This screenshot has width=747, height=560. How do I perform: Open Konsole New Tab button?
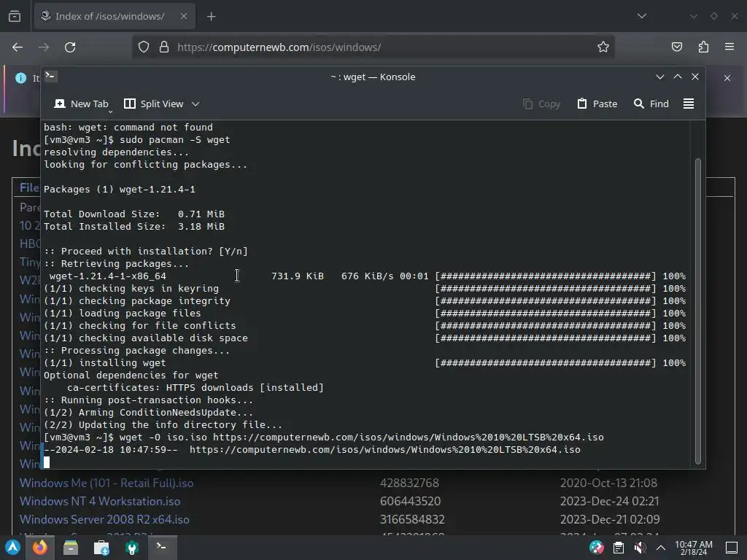(x=82, y=104)
